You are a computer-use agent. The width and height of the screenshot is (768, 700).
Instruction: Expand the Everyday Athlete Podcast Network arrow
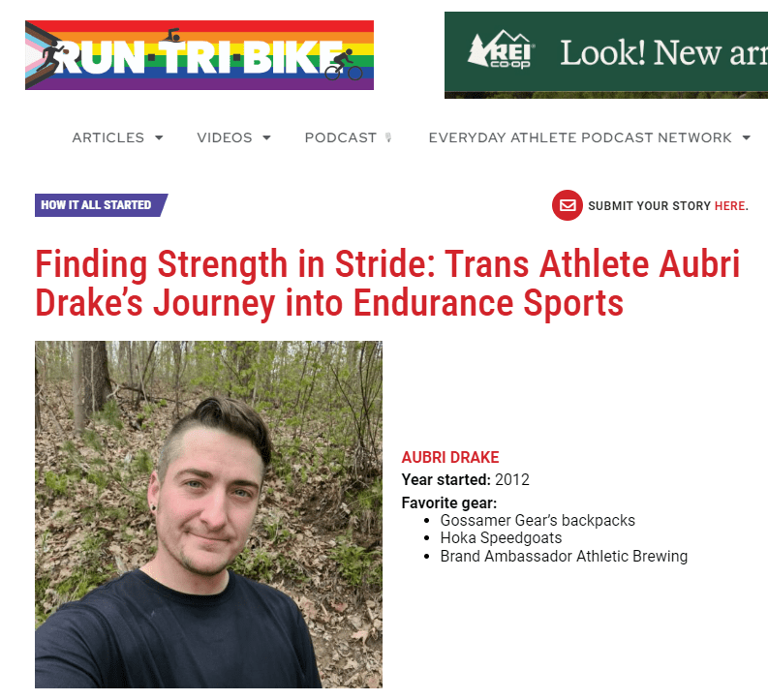coord(746,137)
